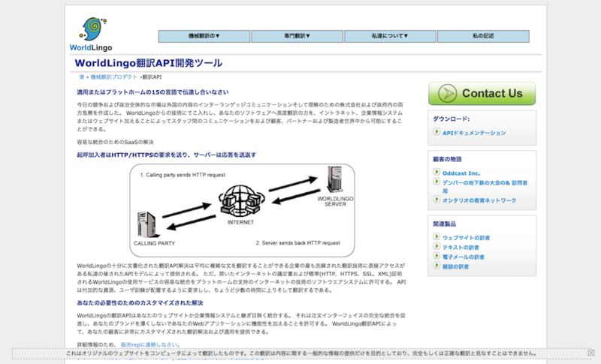601x364 pixels.
Task: Open the デンバーの地下鉄の大会 story link
Action: 485,187
